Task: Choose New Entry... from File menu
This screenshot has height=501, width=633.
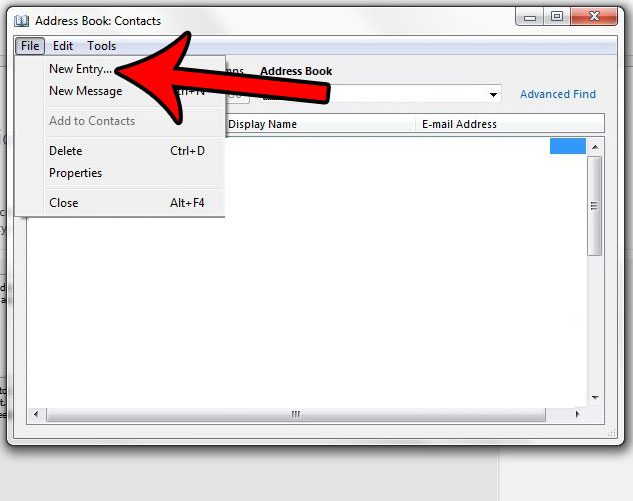Action: [x=80, y=69]
